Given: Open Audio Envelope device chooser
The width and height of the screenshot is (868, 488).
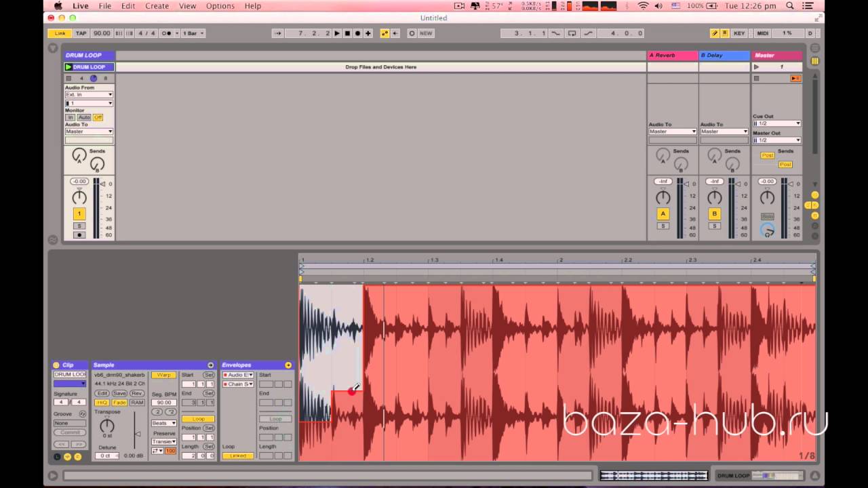Looking at the screenshot, I should coord(238,375).
